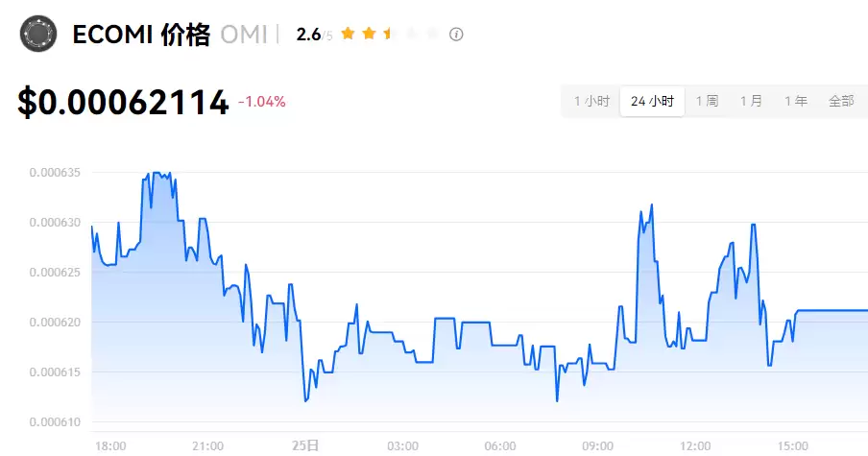Image resolution: width=868 pixels, height=456 pixels.
Task: Click the 0.000635 y-axis label
Action: [x=55, y=173]
